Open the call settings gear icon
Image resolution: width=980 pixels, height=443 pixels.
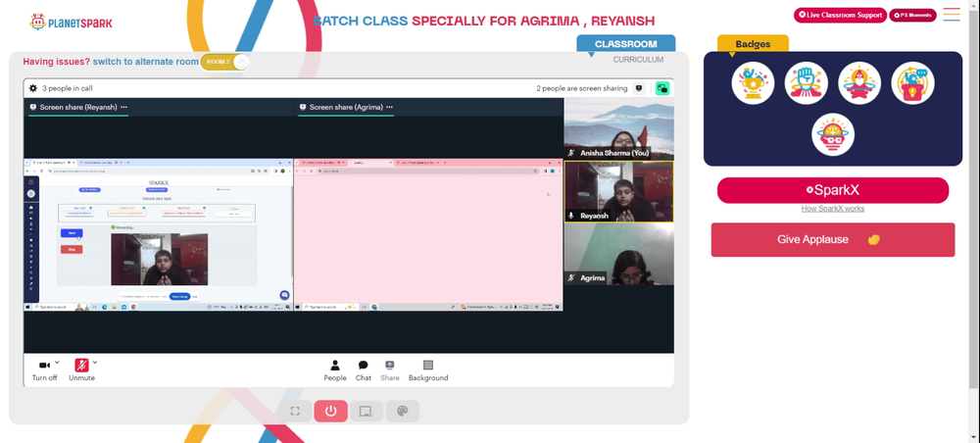click(33, 88)
